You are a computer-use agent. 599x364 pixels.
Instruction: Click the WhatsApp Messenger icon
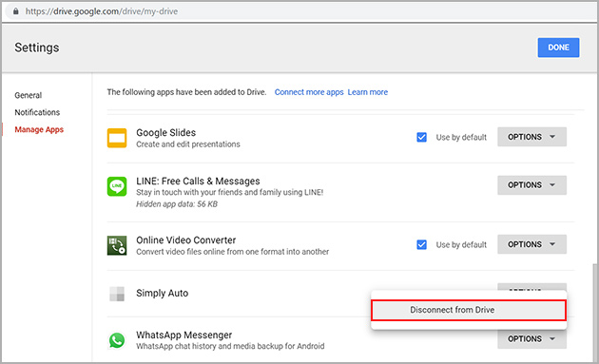coord(117,340)
